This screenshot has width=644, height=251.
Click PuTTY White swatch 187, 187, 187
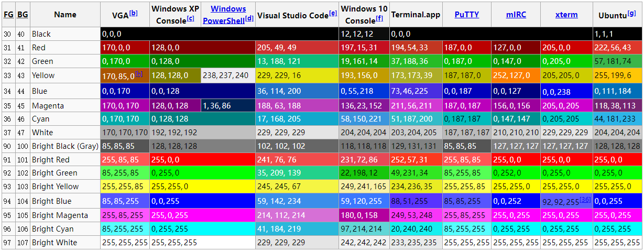(467, 133)
